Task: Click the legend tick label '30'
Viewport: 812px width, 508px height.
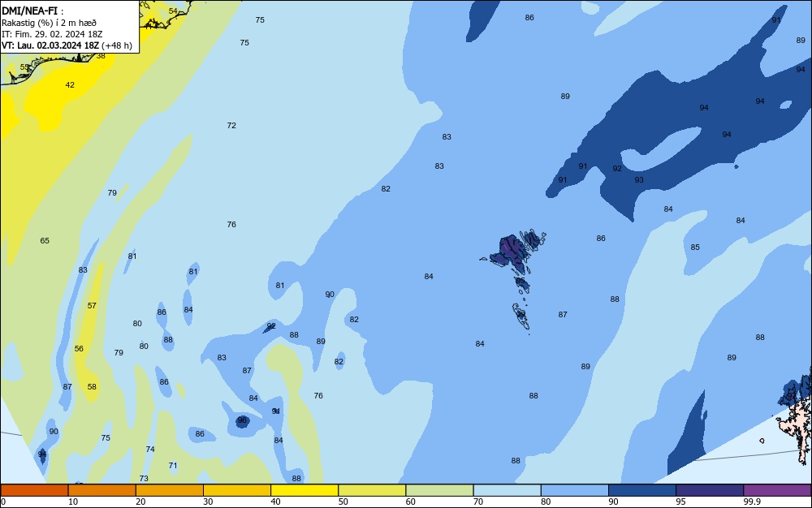Action: pos(208,502)
